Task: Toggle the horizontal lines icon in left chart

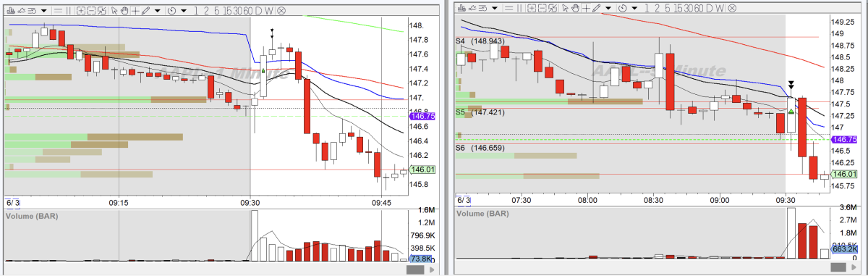Action: (x=57, y=11)
